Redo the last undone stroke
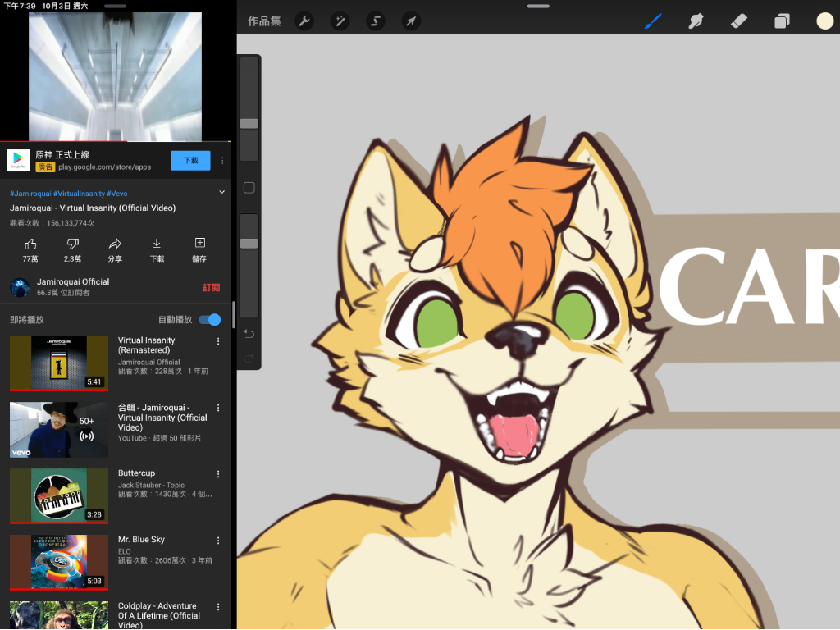 coord(249,358)
